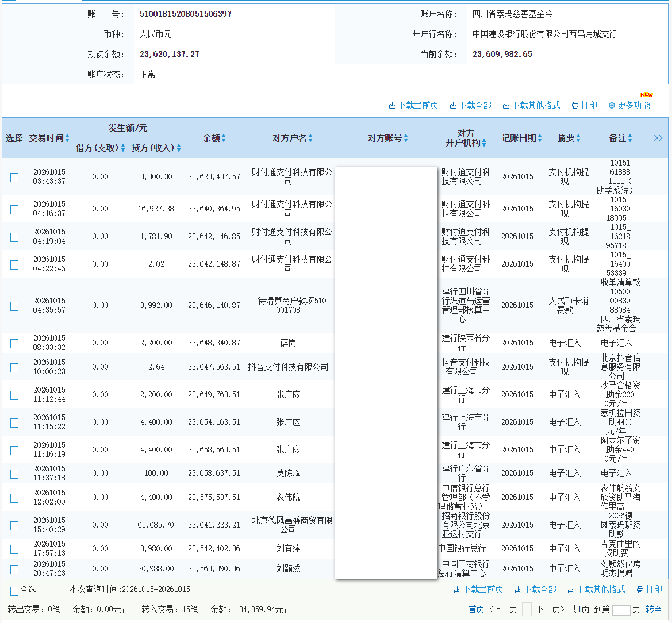The width and height of the screenshot is (672, 623).
Task: Click institution 中国银行总行 cell
Action: [462, 548]
